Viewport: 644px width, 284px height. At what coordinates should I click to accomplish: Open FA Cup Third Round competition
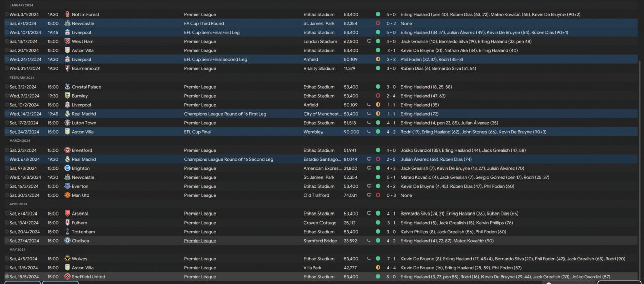(x=204, y=23)
